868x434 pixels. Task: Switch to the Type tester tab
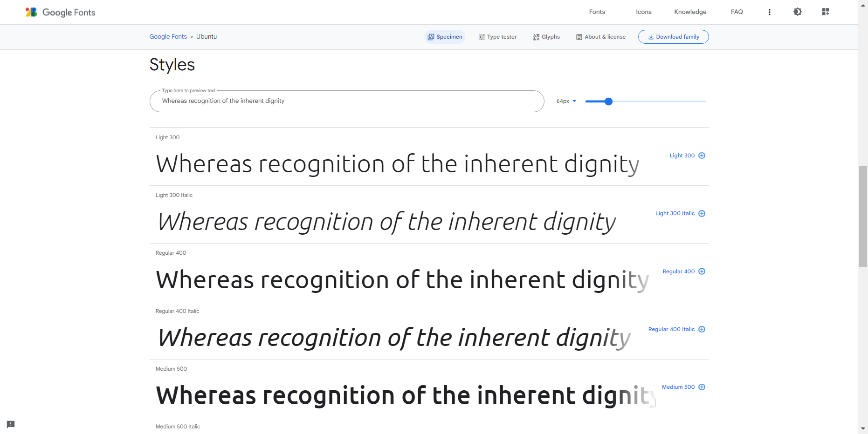pyautogui.click(x=497, y=37)
